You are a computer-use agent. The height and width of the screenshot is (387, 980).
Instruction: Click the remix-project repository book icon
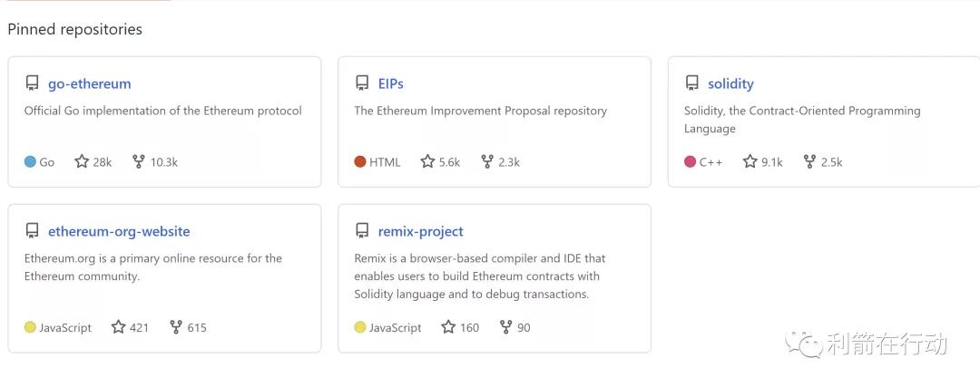362,231
